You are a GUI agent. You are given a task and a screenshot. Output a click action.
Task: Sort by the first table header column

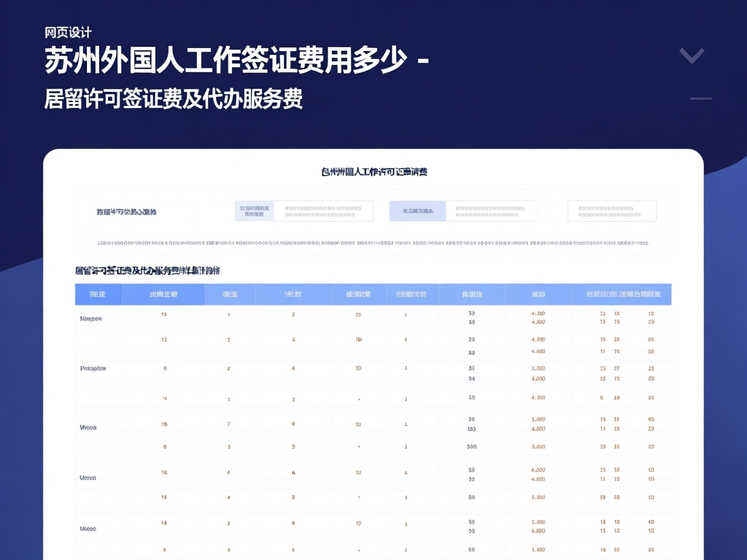point(98,295)
